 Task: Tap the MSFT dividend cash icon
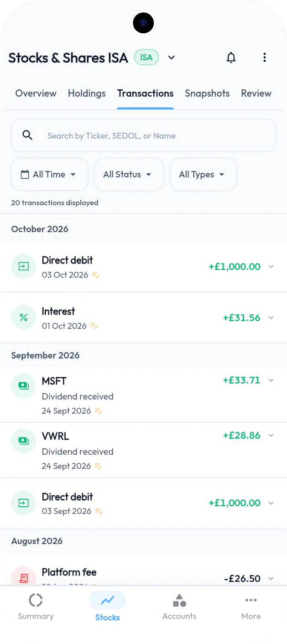point(23,386)
